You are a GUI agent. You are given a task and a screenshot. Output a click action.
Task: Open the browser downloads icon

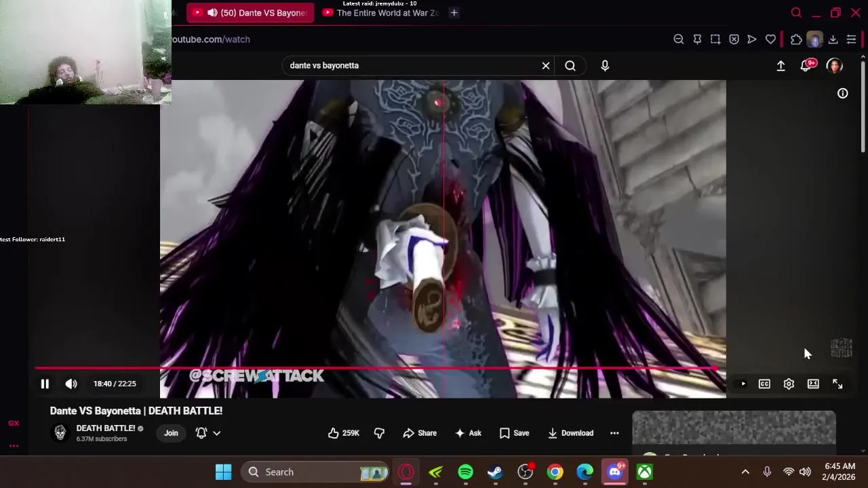tap(833, 39)
